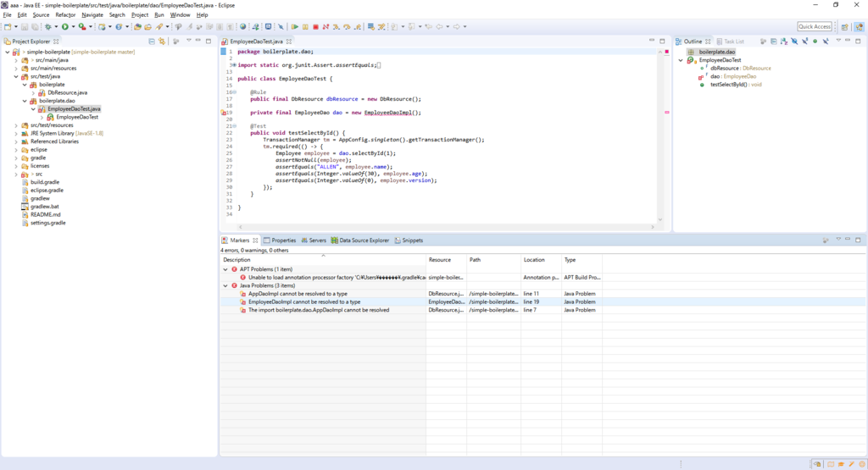868x470 pixels.
Task: Toggle Hide Local Types in Outline
Action: click(x=826, y=41)
